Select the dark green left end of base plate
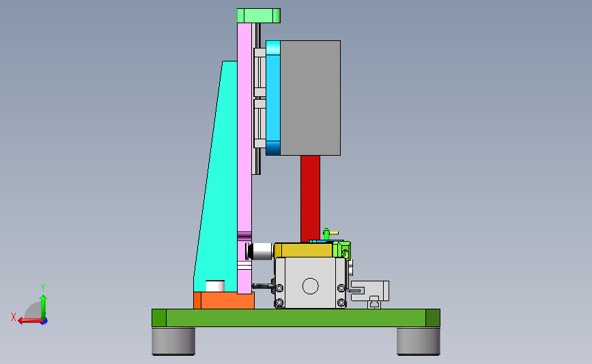592x364 pixels. point(159,318)
